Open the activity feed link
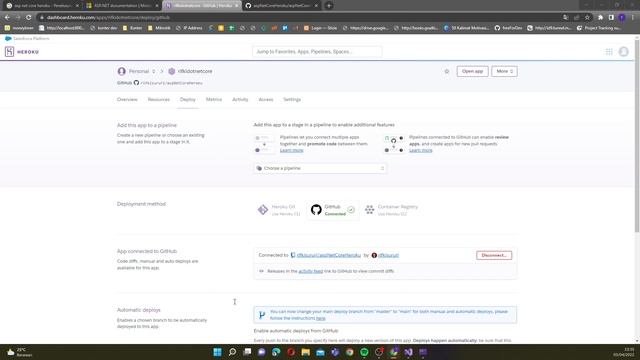The width and height of the screenshot is (640, 360). point(311,271)
